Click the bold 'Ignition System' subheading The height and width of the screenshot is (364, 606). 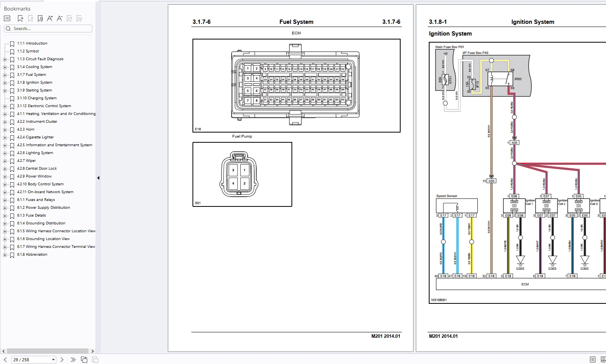tap(450, 34)
